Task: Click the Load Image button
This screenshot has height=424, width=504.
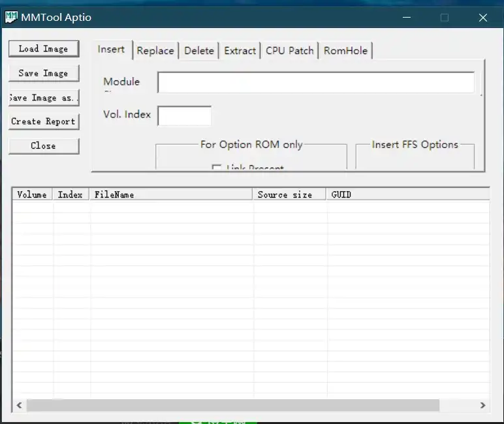Action: click(x=43, y=49)
